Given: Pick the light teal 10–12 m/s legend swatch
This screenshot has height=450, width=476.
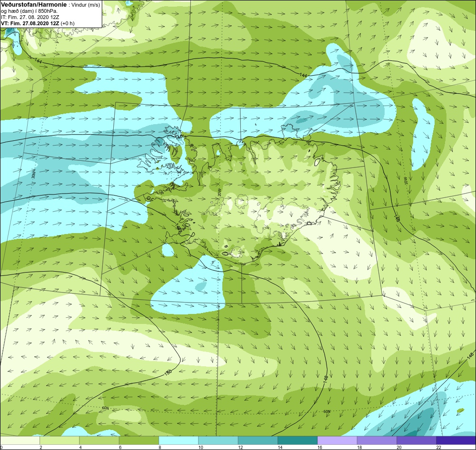Looking at the screenshot, I should pyautogui.click(x=218, y=440).
